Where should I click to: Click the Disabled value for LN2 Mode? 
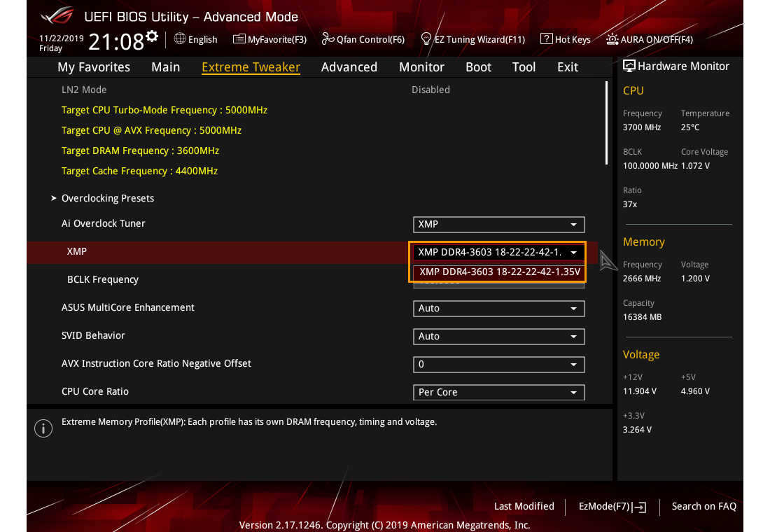click(430, 90)
